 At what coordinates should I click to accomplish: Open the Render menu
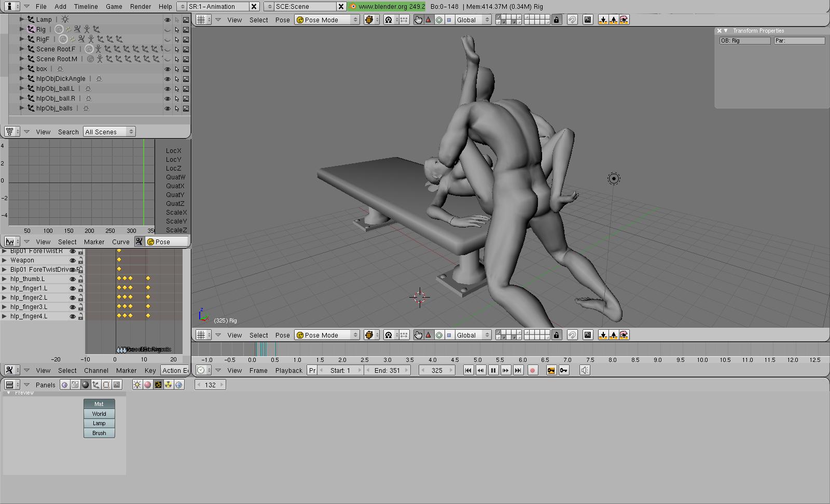pos(141,6)
